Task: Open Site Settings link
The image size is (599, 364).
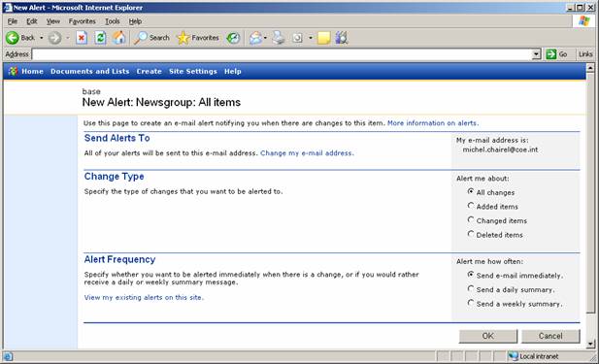Action: click(193, 72)
